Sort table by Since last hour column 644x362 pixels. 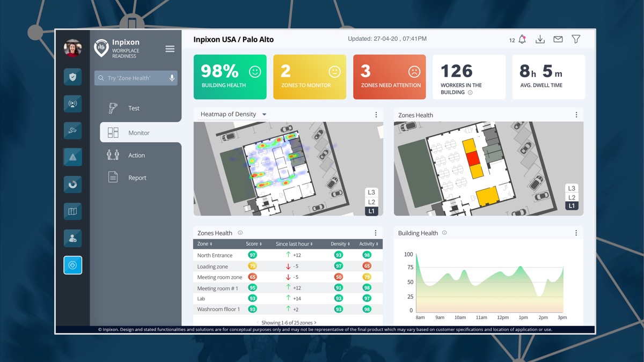[295, 244]
